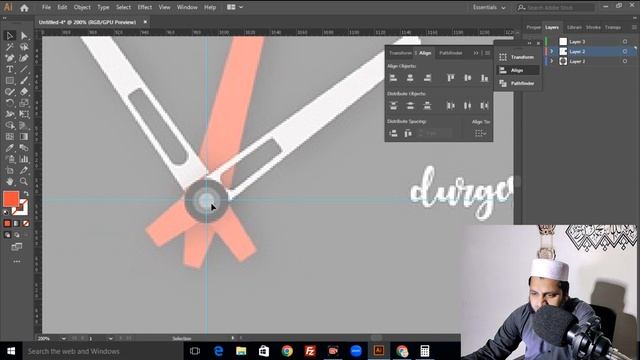Screen dimensions: 640x360
Task: Open the Effect menu
Action: point(144,7)
